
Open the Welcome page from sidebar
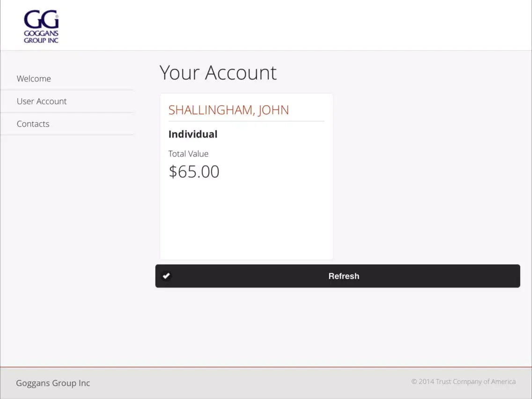(34, 79)
